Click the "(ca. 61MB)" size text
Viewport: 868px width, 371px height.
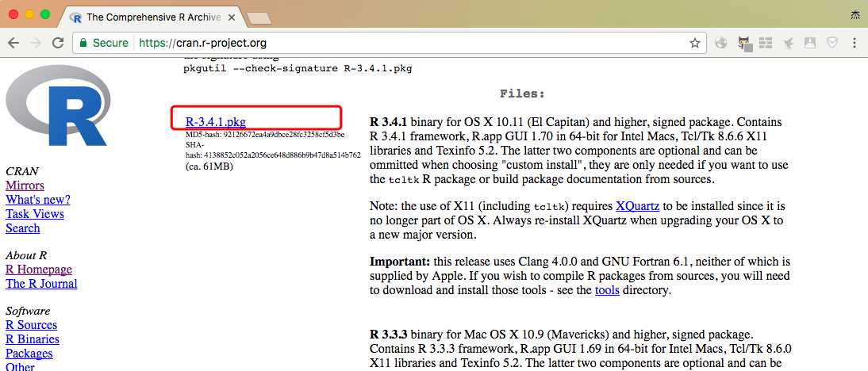click(x=209, y=166)
